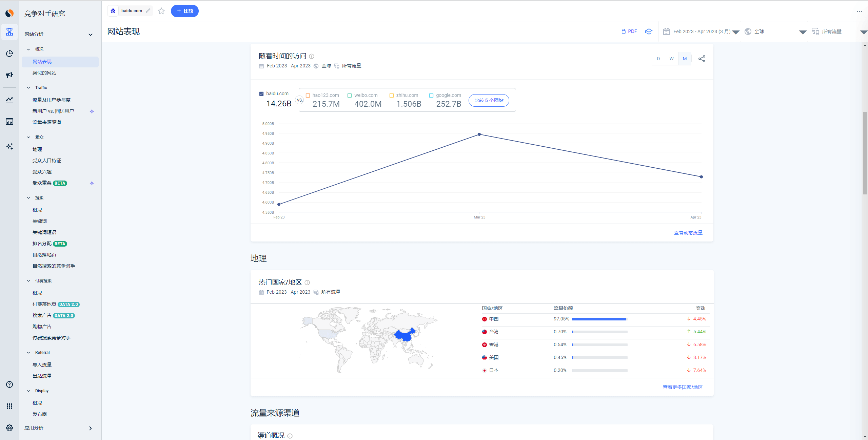Open the apps grid icon
Viewport: 868px width, 440px height.
pos(9,406)
